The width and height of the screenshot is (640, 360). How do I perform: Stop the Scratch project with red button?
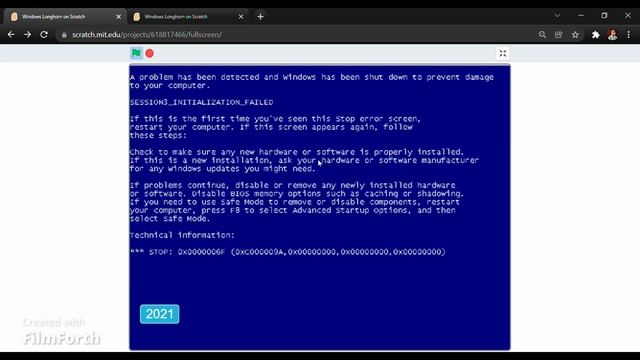[x=150, y=53]
